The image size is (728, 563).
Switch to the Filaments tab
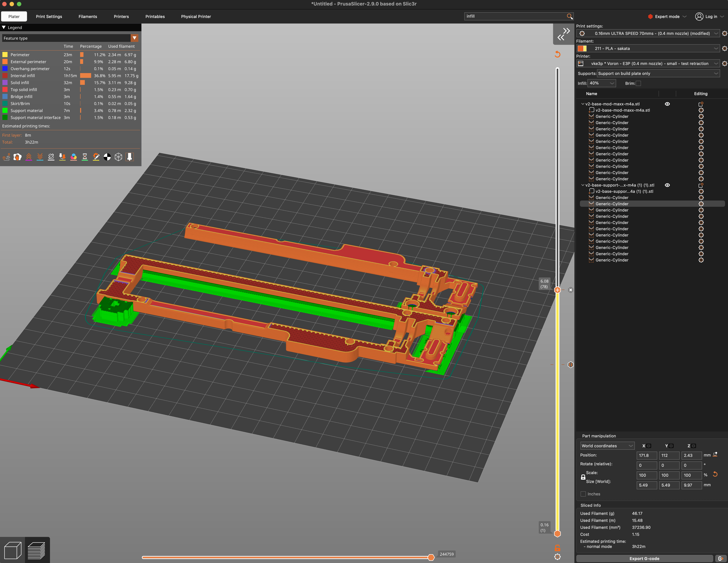[x=88, y=16]
